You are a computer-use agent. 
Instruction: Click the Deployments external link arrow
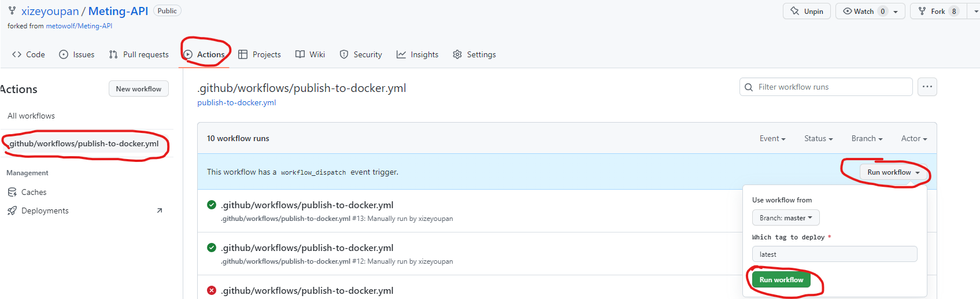160,211
